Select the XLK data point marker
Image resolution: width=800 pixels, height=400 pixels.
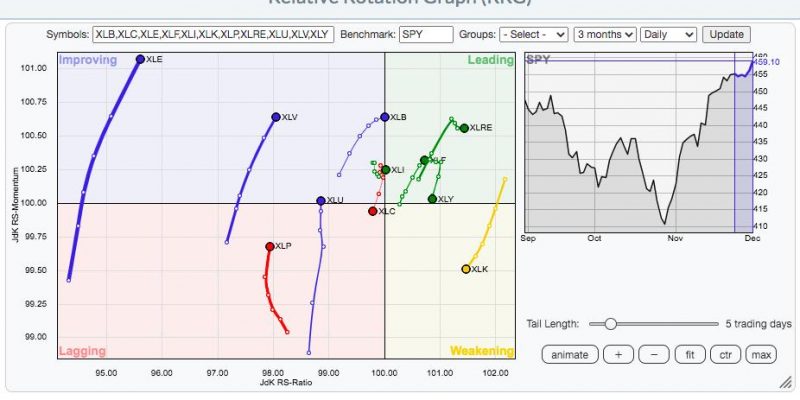466,269
